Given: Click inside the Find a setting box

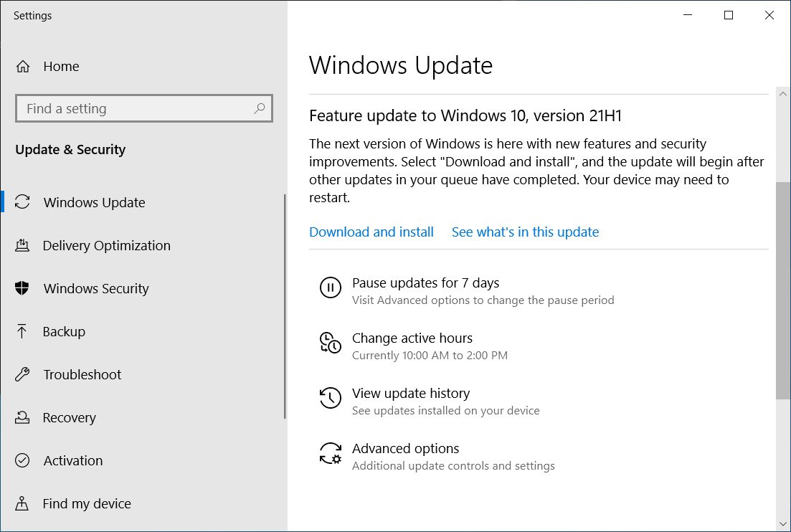Looking at the screenshot, I should [x=129, y=108].
